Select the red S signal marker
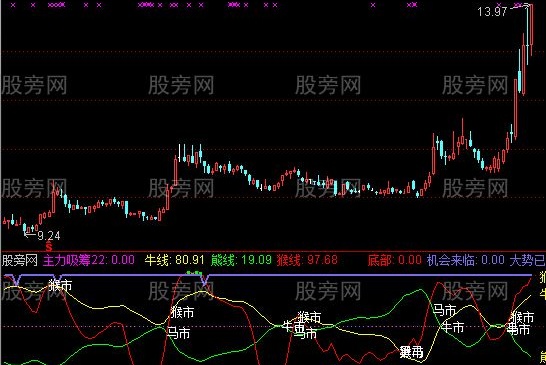 (49, 247)
